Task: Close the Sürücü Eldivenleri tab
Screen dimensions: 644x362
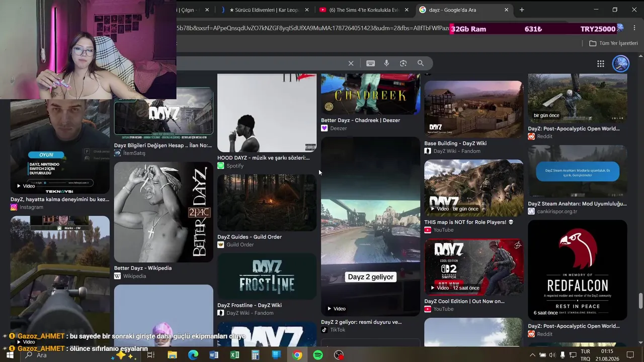Action: point(306,10)
